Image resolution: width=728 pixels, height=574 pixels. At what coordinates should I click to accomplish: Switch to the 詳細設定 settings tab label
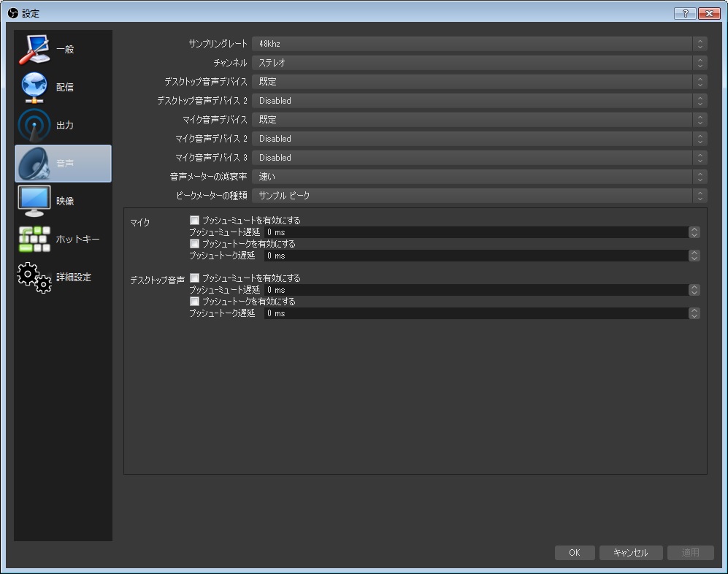click(73, 278)
